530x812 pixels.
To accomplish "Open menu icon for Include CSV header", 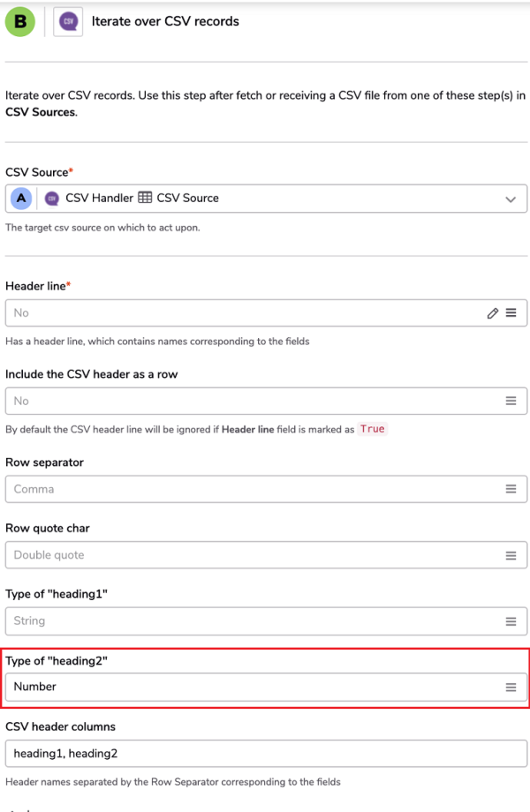I will tap(511, 401).
